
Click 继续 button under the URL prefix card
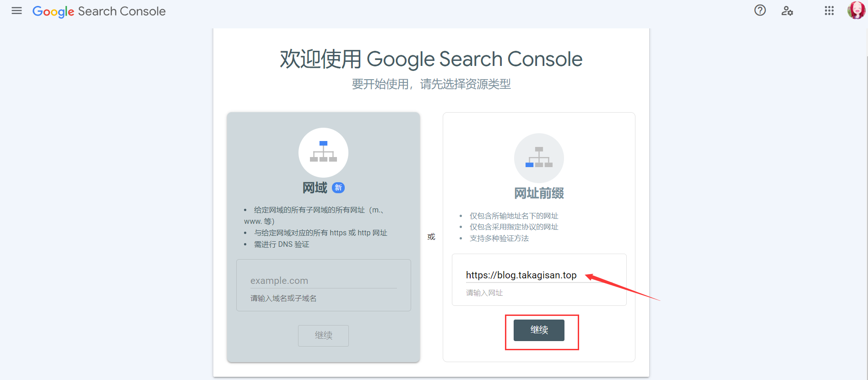[x=539, y=330]
